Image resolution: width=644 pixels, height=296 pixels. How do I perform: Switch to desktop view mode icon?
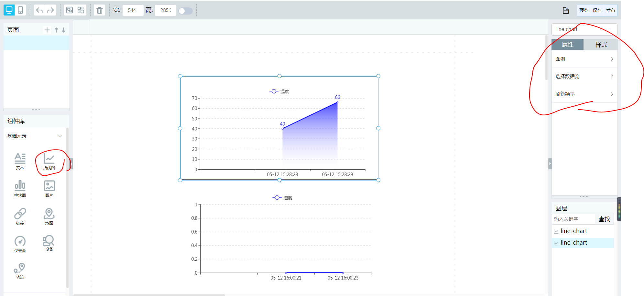9,10
